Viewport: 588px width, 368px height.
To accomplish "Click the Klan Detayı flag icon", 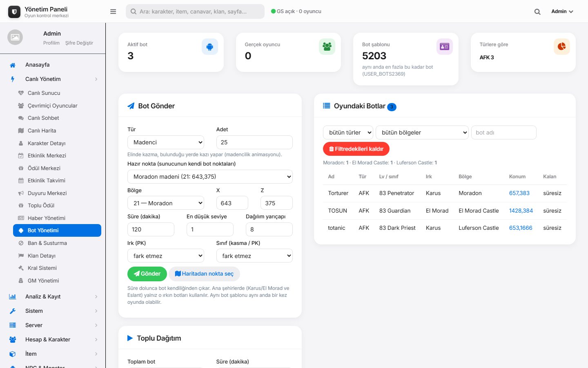I will coord(21,256).
